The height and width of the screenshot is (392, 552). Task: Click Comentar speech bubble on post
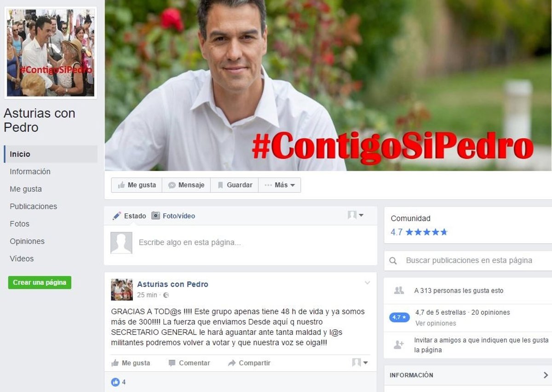(x=189, y=363)
